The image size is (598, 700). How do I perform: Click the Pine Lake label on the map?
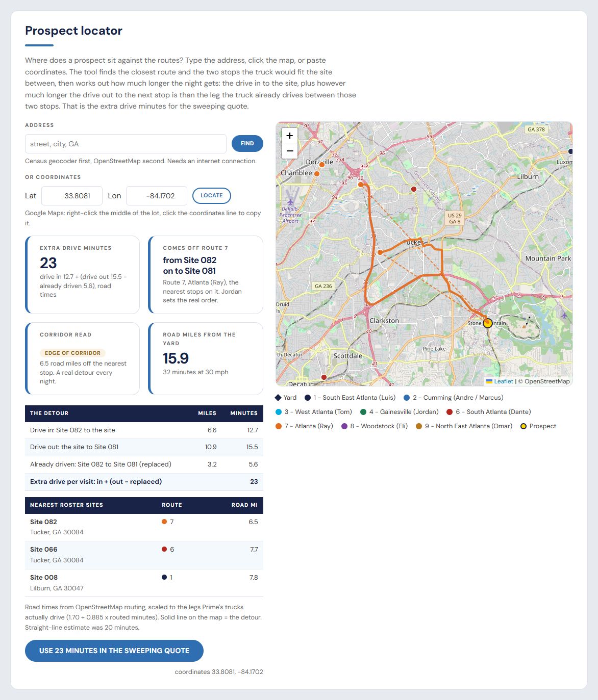434,349
